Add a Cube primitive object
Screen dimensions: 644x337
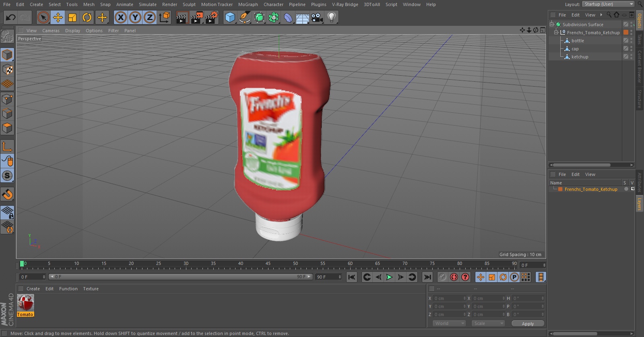pos(230,17)
